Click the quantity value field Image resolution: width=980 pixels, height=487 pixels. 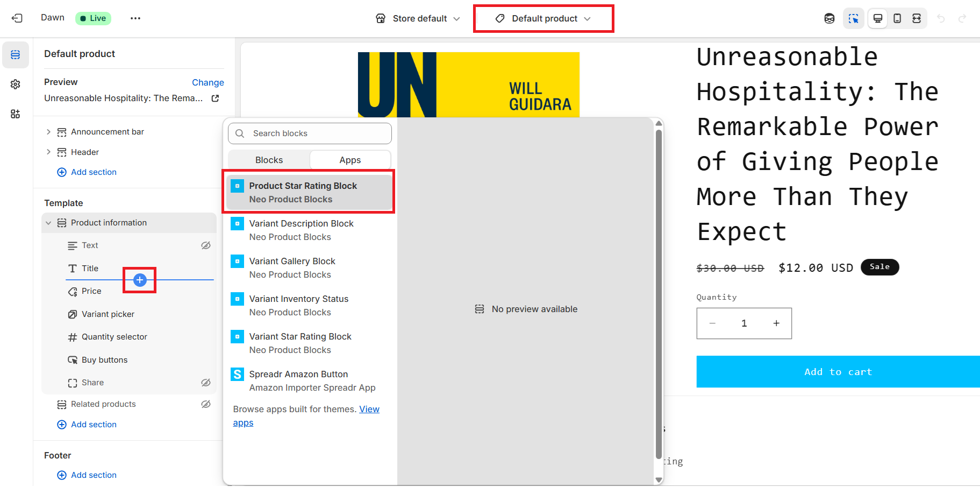(744, 323)
